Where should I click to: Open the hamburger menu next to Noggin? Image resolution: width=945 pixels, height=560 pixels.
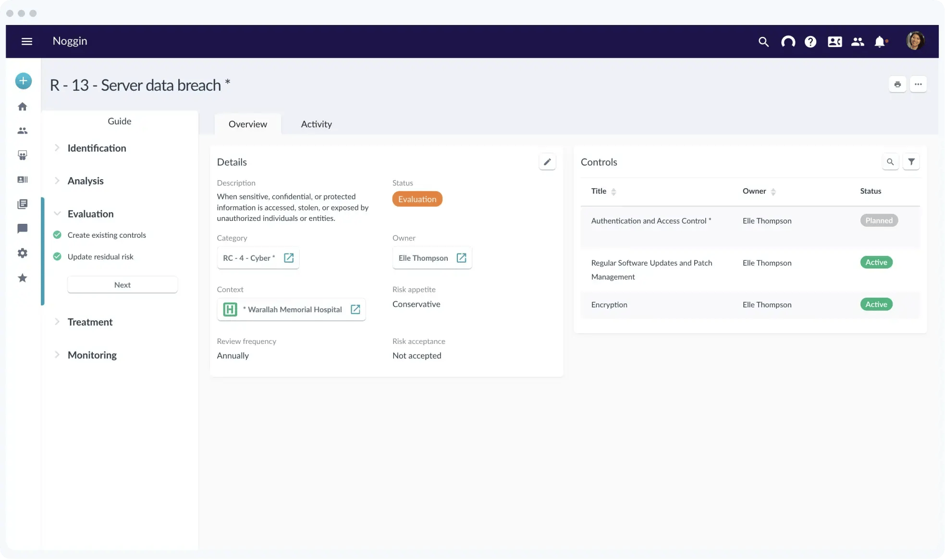[x=27, y=41]
